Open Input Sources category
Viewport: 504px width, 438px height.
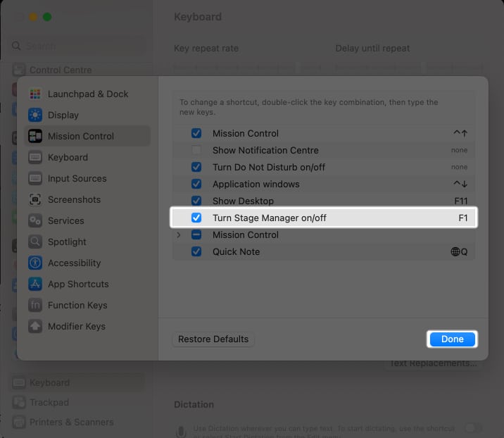click(87, 178)
